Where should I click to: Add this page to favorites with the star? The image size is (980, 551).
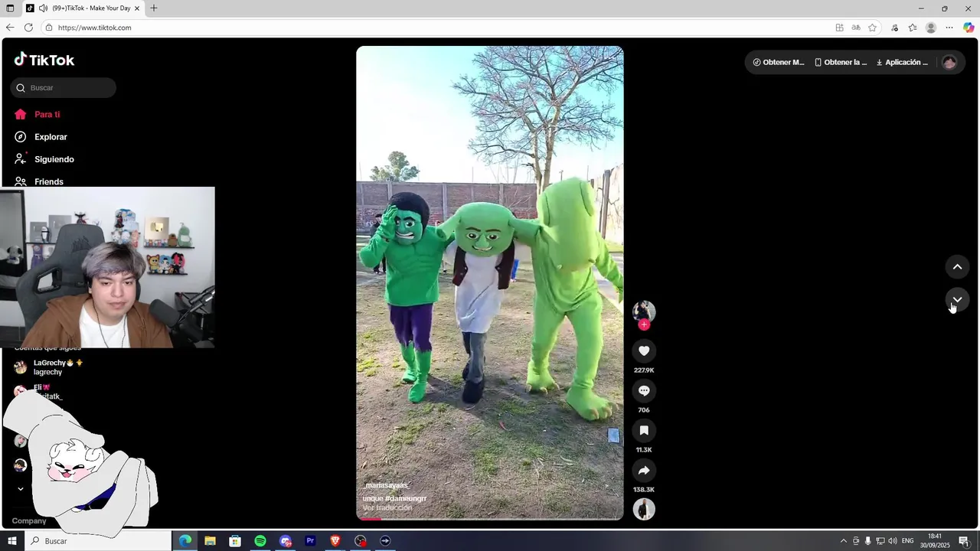coord(872,28)
